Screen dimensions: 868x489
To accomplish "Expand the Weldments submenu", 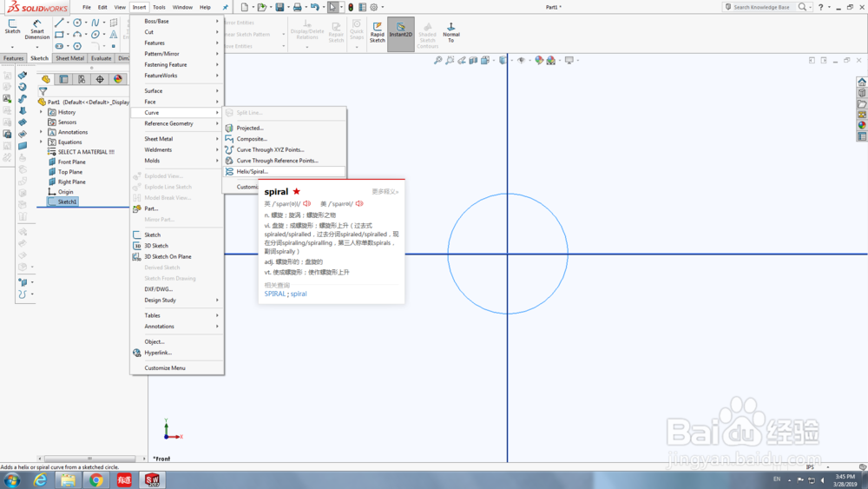I will (x=177, y=149).
